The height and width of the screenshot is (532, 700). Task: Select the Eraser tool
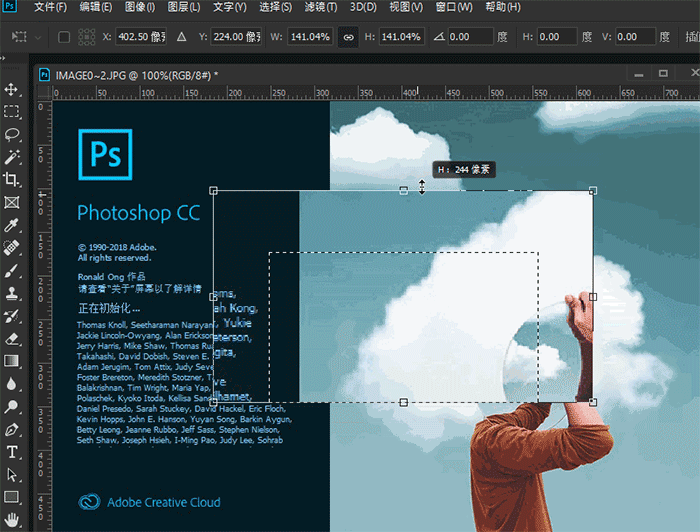pyautogui.click(x=11, y=339)
